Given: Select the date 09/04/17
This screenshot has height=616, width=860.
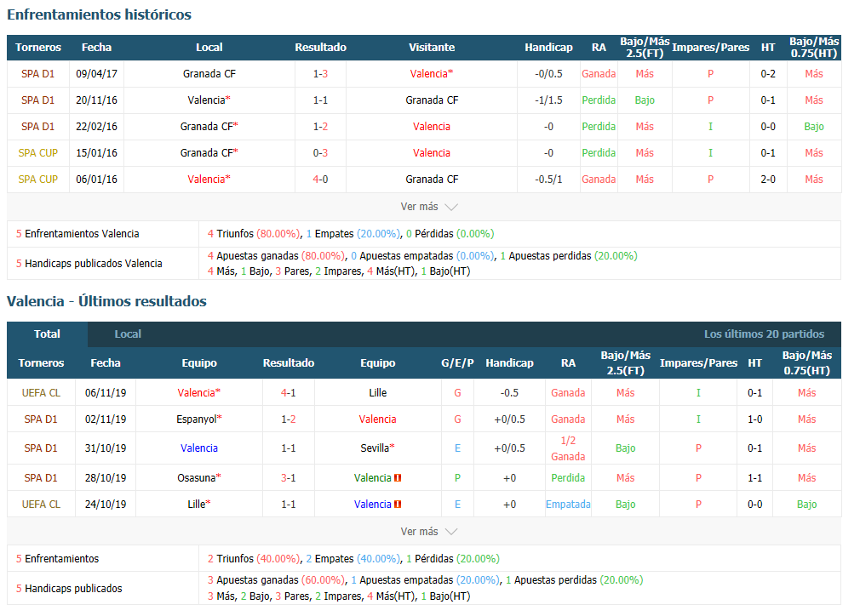Looking at the screenshot, I should point(96,74).
